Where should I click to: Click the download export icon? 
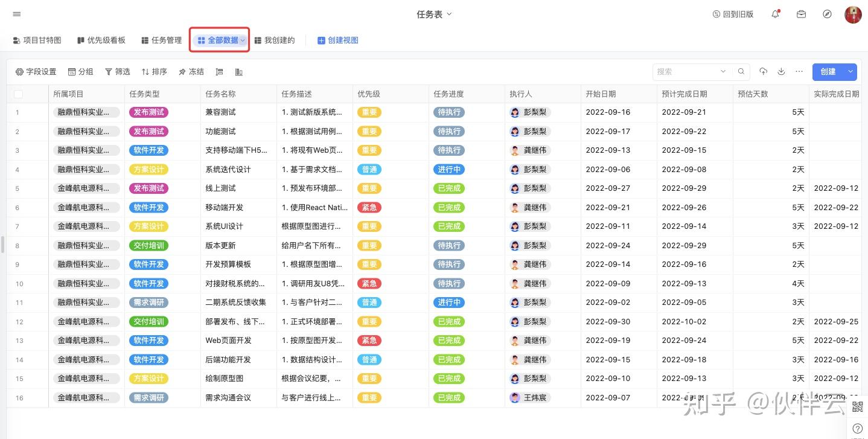(x=781, y=71)
